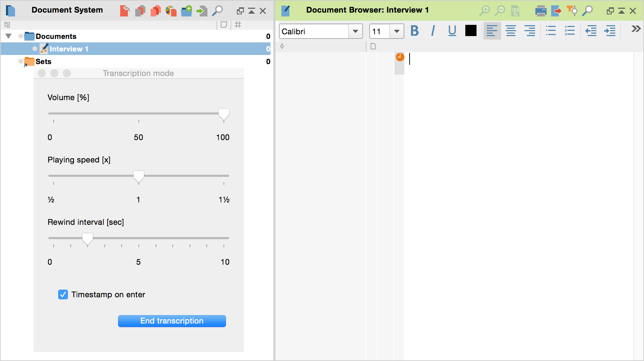Decrease indent with the outdent icon
644x361 pixels.
pos(591,31)
